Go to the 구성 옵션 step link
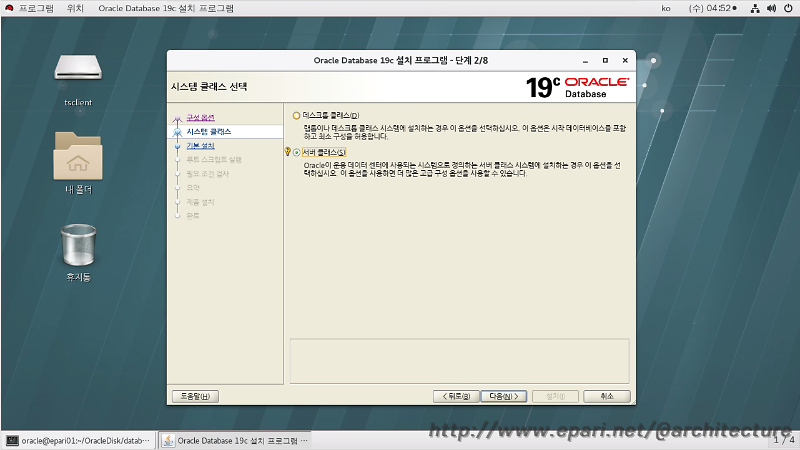This screenshot has width=800, height=450. coord(201,117)
